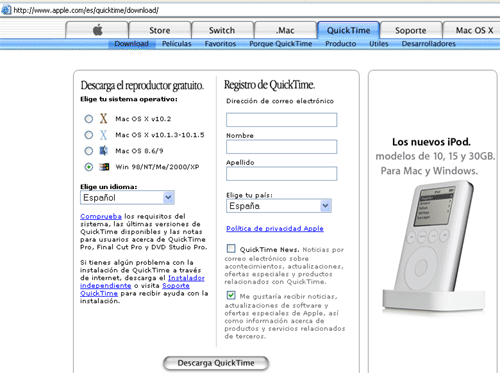Click the "Elige tu país:" label

click(249, 195)
